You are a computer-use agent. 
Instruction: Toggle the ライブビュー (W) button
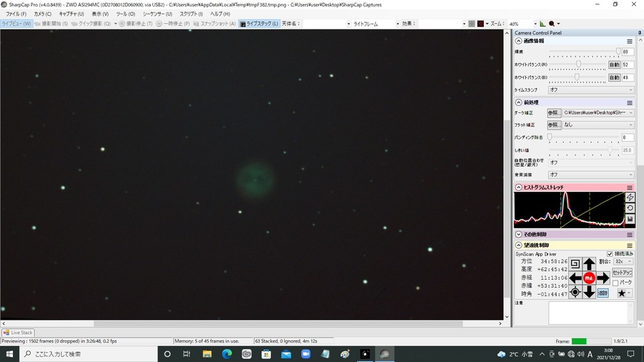(x=16, y=24)
